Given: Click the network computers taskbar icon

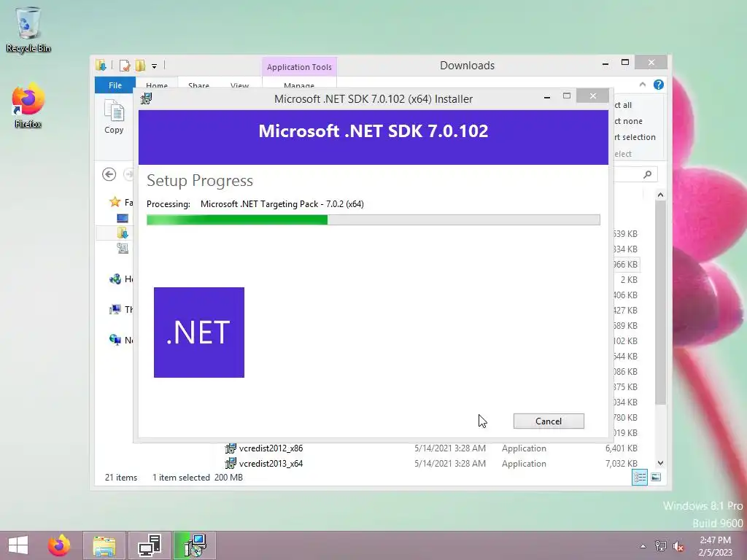Looking at the screenshot, I should click(x=150, y=545).
